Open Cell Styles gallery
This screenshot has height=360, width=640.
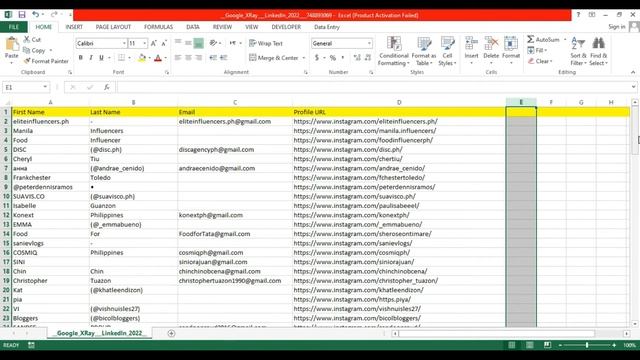447,51
